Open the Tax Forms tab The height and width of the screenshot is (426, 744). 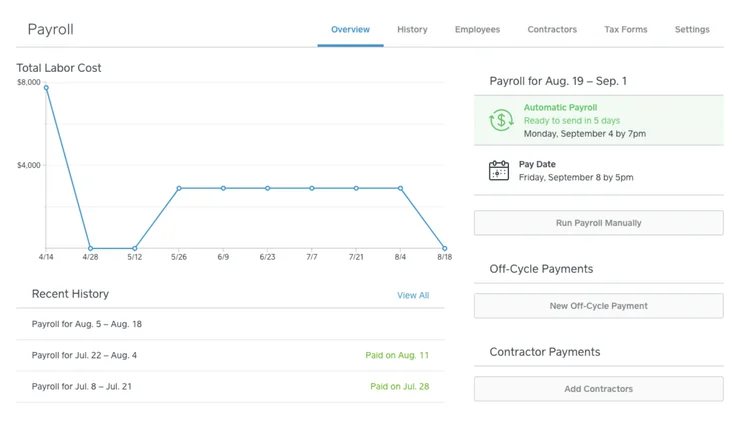click(625, 29)
